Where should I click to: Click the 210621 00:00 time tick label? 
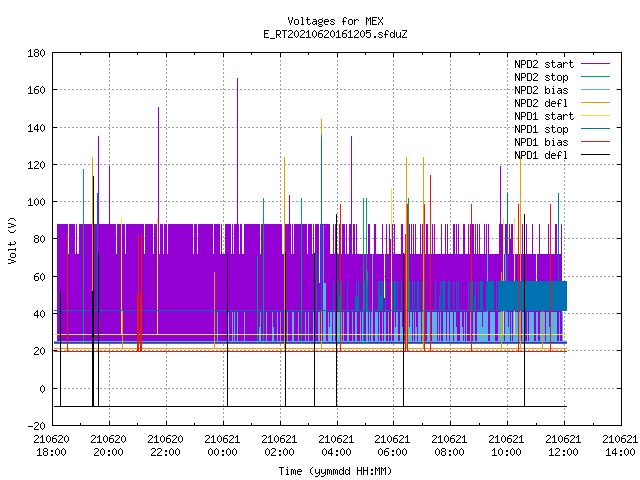[x=222, y=446]
